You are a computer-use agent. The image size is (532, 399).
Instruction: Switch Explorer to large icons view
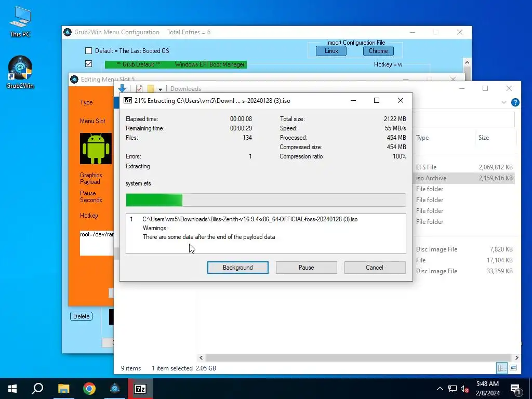tap(513, 368)
